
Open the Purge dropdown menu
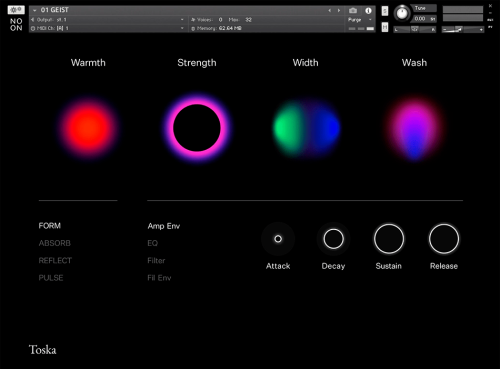point(360,20)
